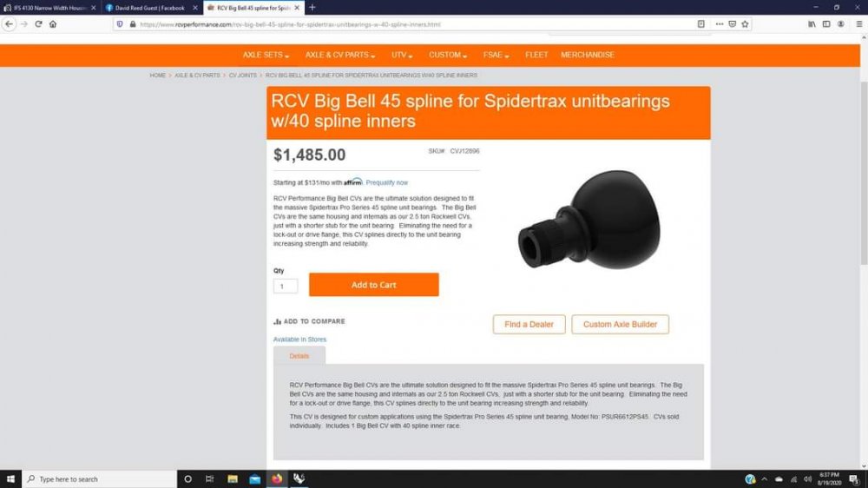Launch File Explorer from taskbar
The width and height of the screenshot is (868, 488).
click(x=233, y=478)
